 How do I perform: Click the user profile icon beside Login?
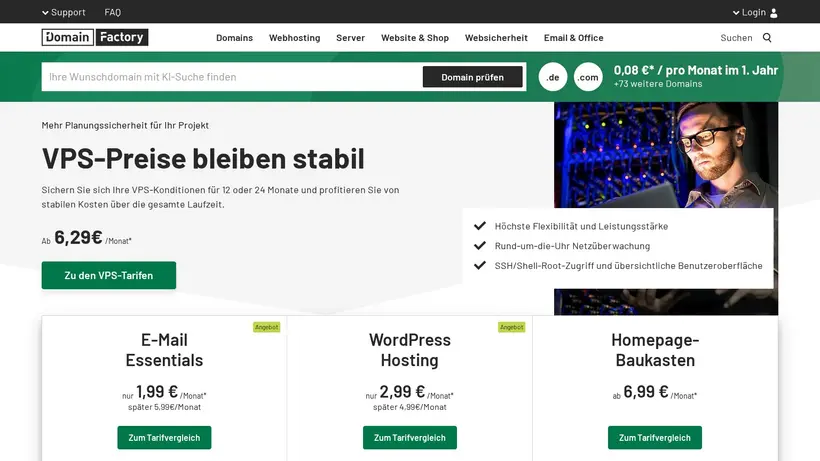click(774, 13)
